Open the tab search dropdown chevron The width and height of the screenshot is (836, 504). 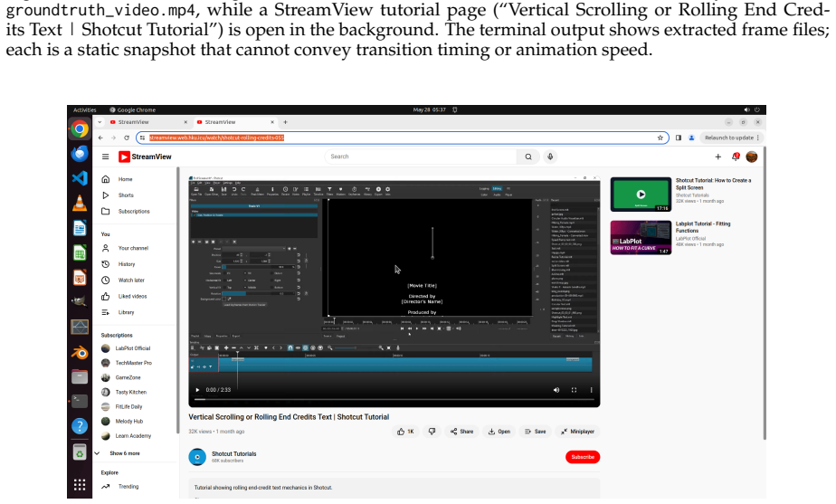pyautogui.click(x=100, y=122)
